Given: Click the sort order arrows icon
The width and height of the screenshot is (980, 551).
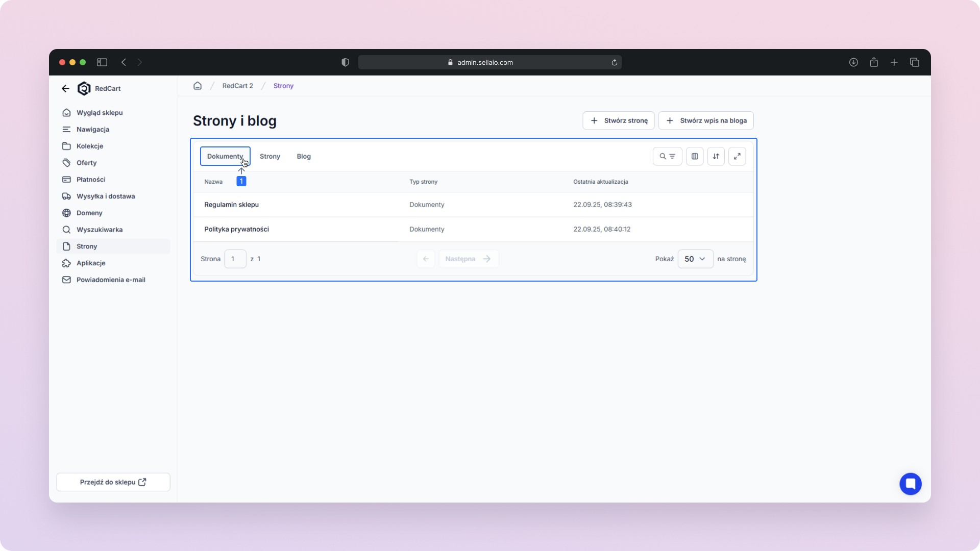Looking at the screenshot, I should [716, 157].
